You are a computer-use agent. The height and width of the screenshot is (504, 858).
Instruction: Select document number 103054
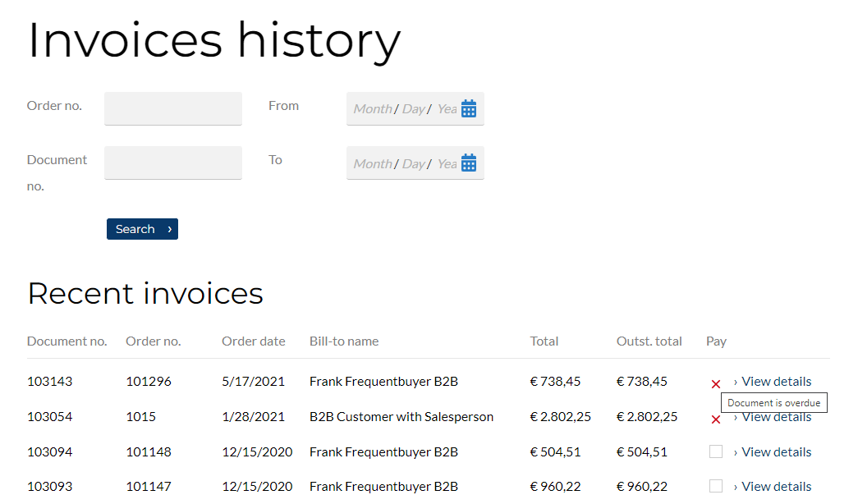pos(50,416)
